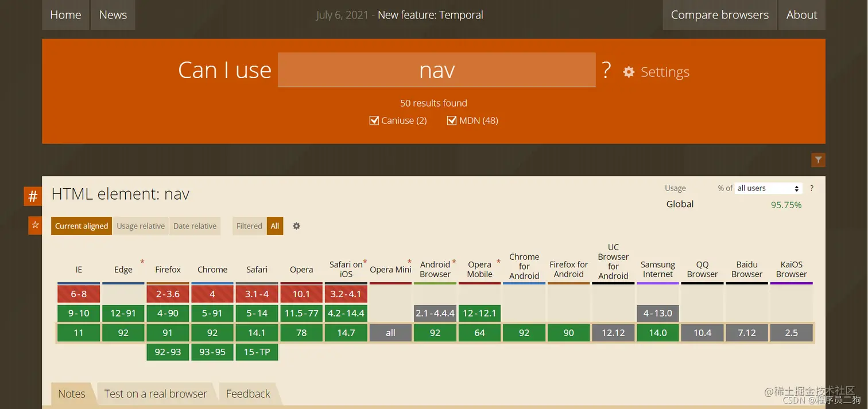This screenshot has height=409, width=868.
Task: Select Usage relative view
Action: 141,226
